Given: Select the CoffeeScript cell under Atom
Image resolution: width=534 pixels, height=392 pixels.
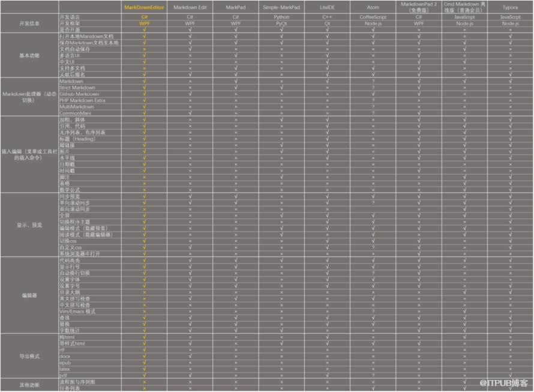Looking at the screenshot, I should [373, 17].
